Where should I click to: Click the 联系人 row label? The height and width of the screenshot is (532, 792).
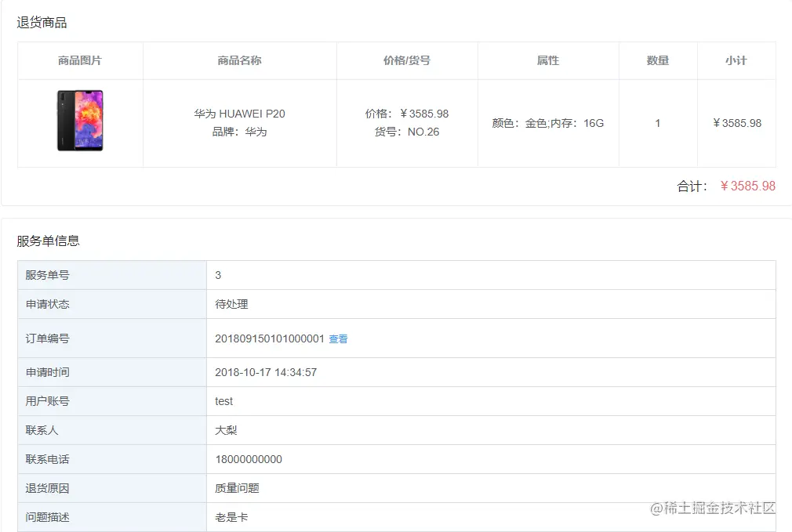point(42,431)
